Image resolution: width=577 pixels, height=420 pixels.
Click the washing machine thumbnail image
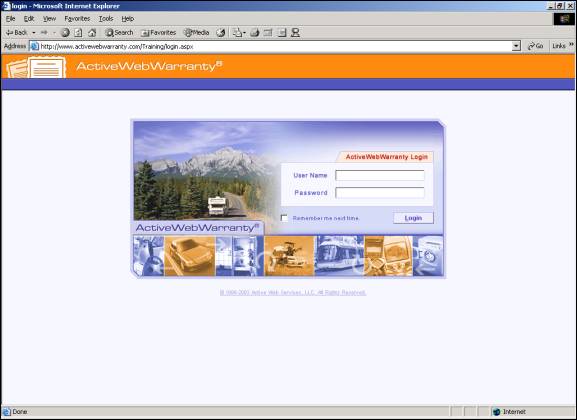428,256
